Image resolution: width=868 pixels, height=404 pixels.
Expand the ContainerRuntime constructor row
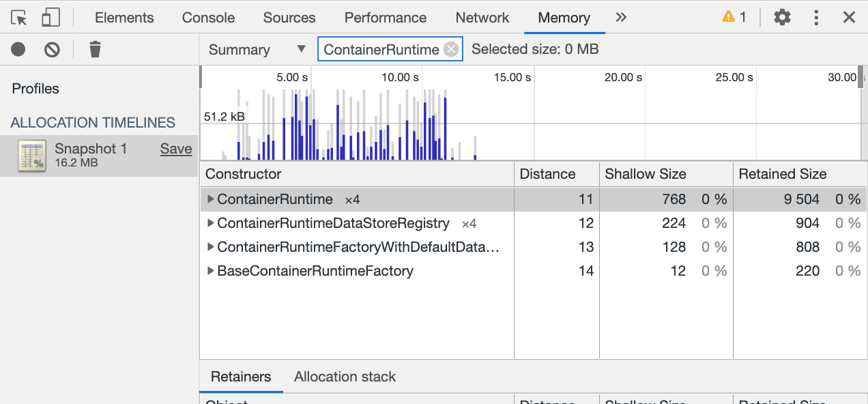point(211,199)
